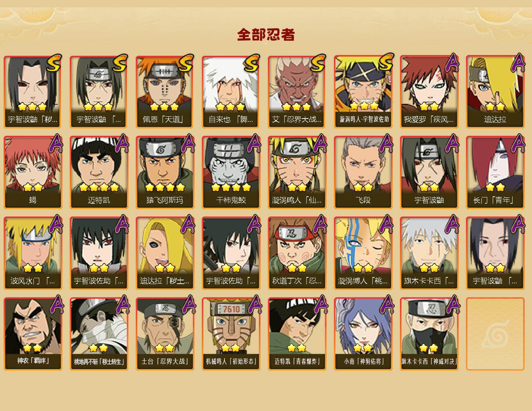Click the 神农「羁绊」 ninja card
Viewport: 532px width, 411px height.
point(33,334)
